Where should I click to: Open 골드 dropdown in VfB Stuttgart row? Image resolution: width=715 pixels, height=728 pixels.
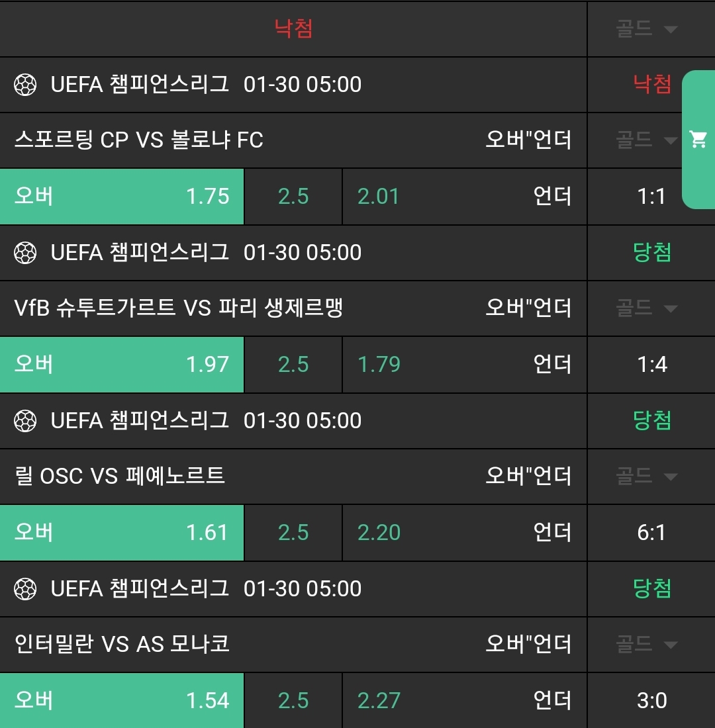tap(647, 308)
